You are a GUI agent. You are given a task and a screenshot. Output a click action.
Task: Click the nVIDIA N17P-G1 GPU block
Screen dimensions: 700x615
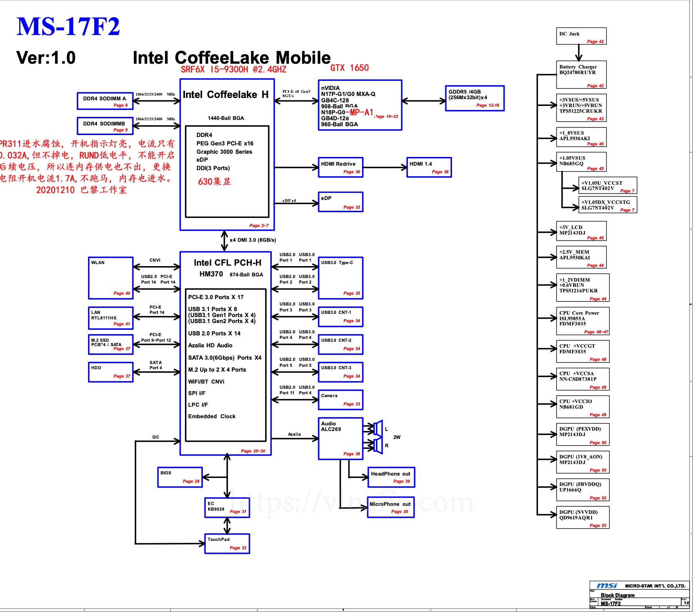[360, 105]
